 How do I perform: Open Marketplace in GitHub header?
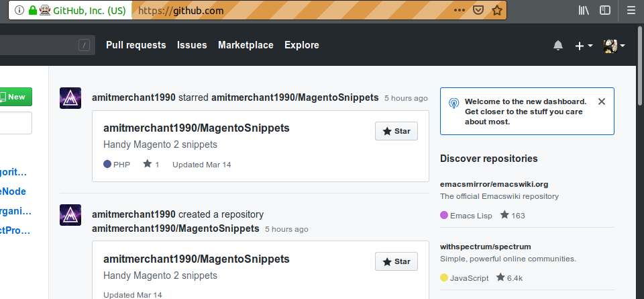(246, 45)
